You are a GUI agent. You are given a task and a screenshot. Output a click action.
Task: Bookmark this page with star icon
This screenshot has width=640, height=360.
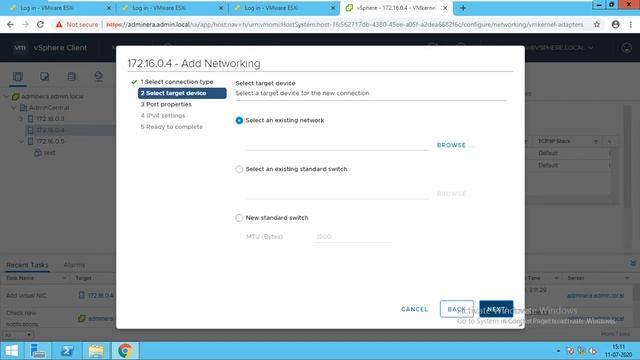[x=597, y=25]
